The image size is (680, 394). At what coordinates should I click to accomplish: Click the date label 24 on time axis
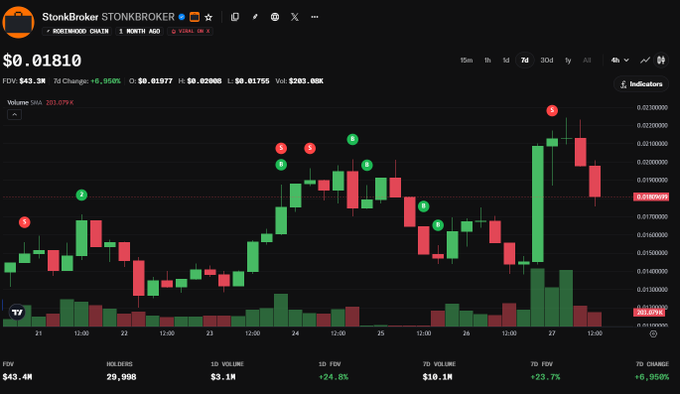[x=295, y=333]
